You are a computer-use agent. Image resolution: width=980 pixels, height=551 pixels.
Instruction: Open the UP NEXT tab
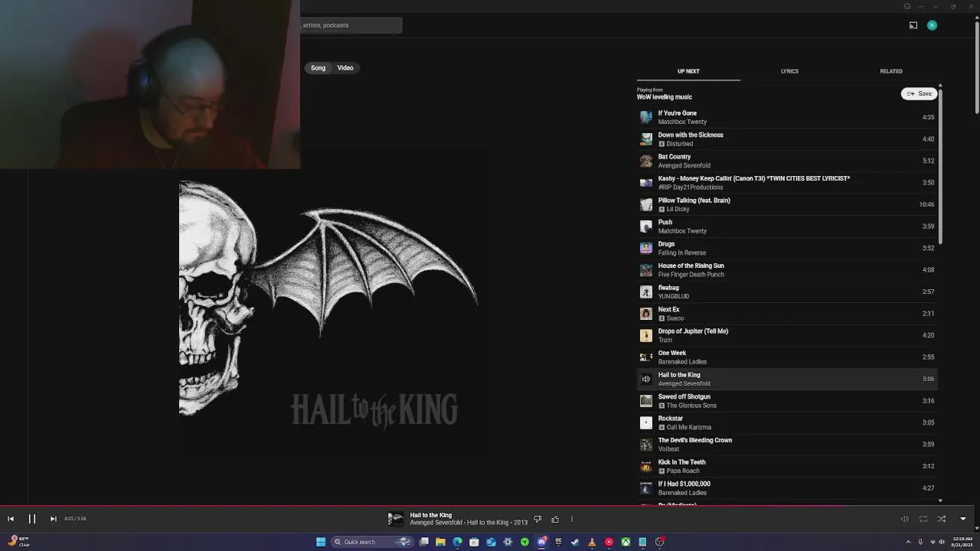[x=688, y=71]
